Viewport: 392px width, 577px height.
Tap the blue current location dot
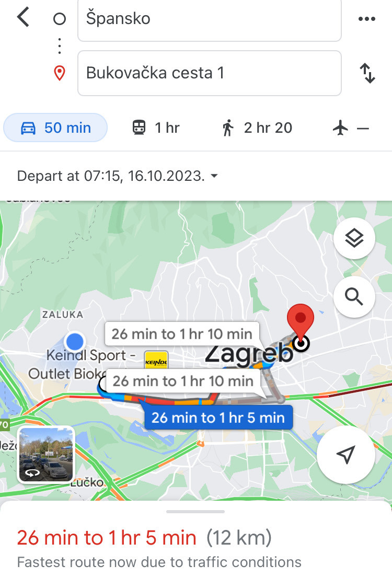click(75, 341)
